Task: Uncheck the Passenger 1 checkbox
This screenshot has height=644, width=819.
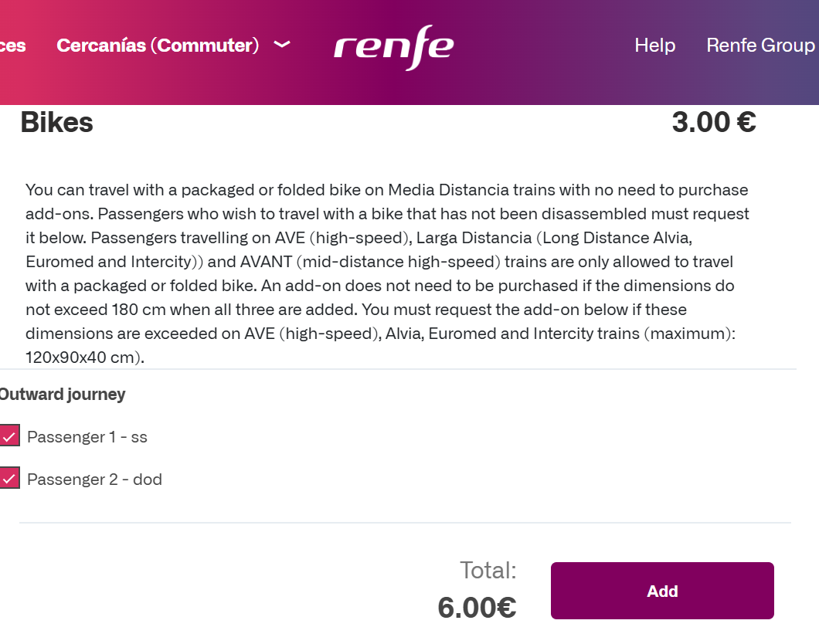Action: point(9,436)
